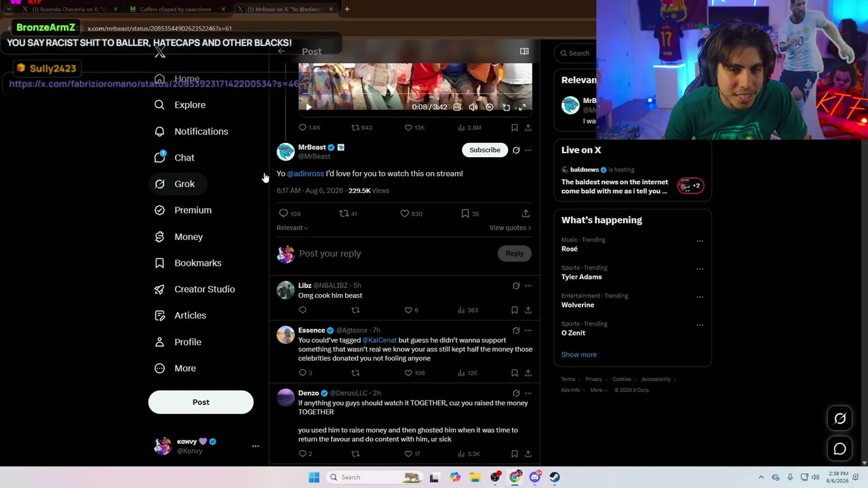Open the More menu in sidebar
The image size is (868, 488).
click(175, 368)
